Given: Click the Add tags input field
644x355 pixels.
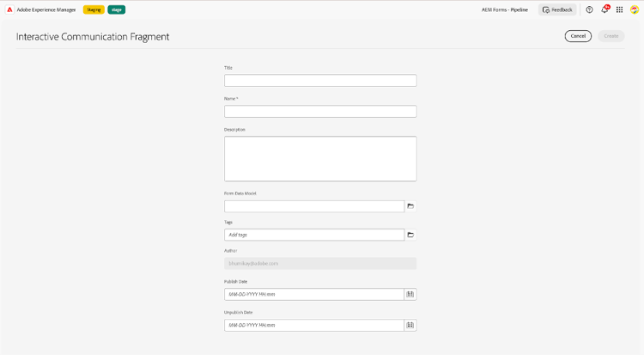Looking at the screenshot, I should (x=314, y=235).
